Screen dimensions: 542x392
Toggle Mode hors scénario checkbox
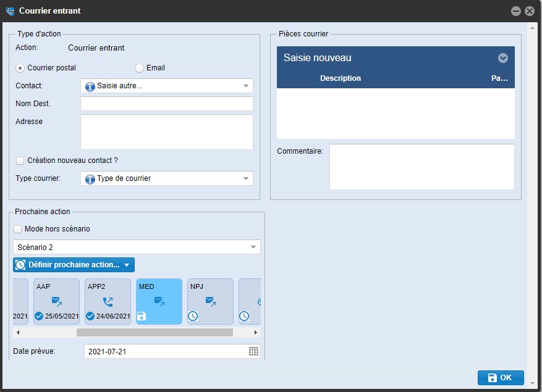pyautogui.click(x=18, y=229)
